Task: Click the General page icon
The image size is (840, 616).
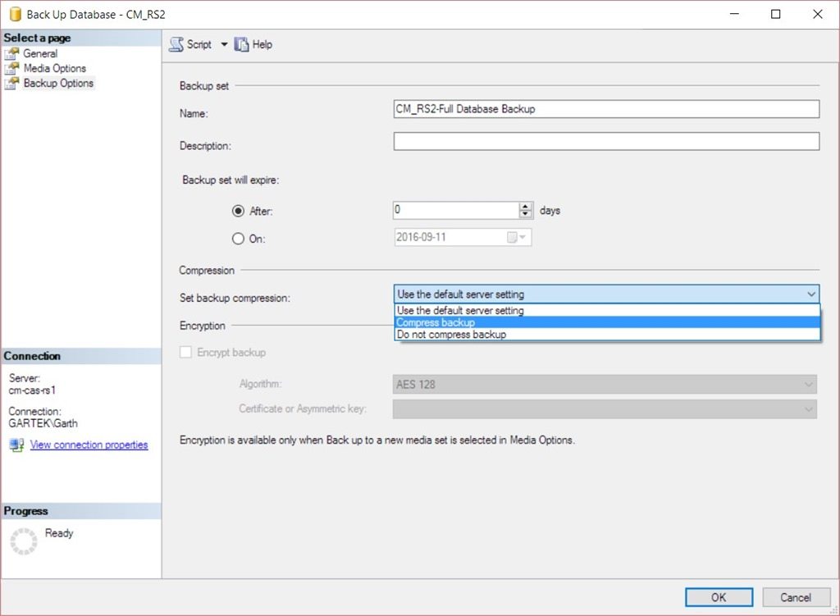Action: click(x=11, y=53)
